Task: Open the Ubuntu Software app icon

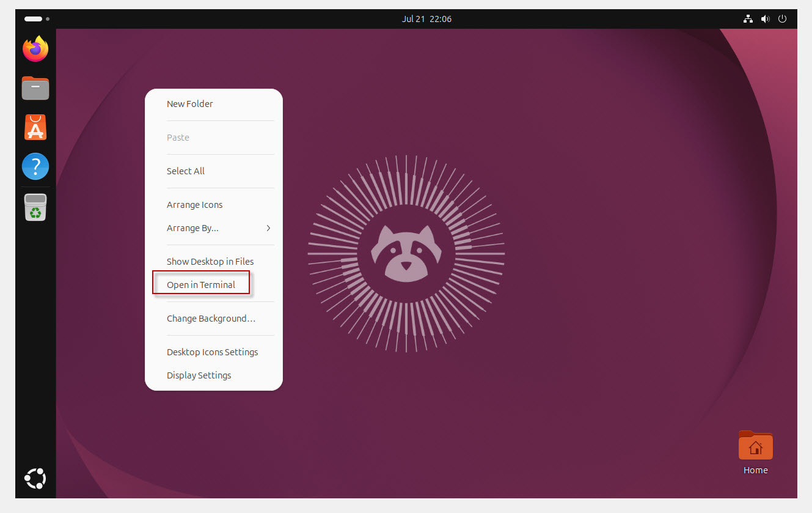Action: pyautogui.click(x=35, y=127)
